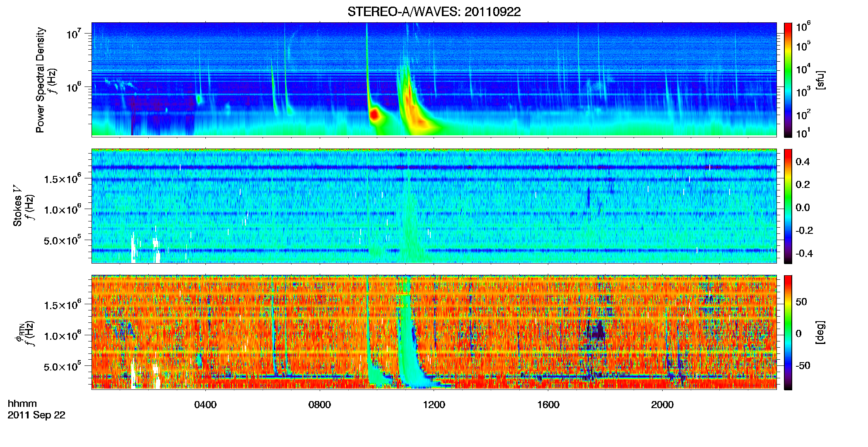Click the phi RTN angle colorbar

pos(788,332)
